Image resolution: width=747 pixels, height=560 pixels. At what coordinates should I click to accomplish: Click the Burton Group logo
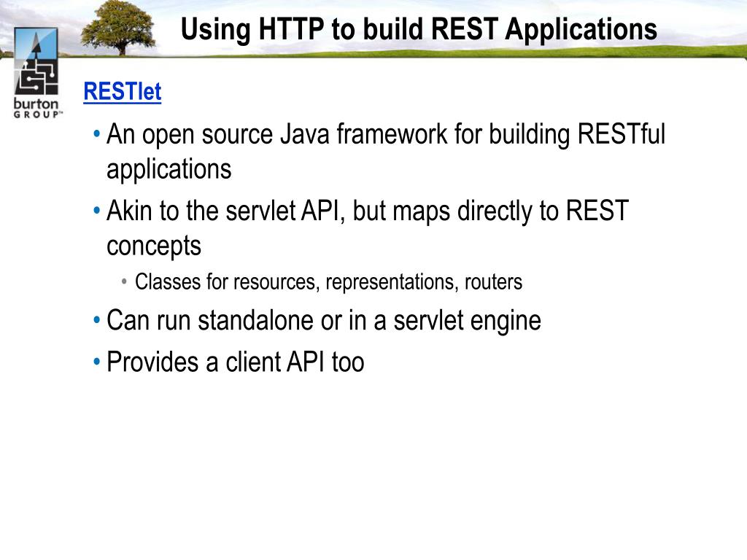[x=36, y=72]
